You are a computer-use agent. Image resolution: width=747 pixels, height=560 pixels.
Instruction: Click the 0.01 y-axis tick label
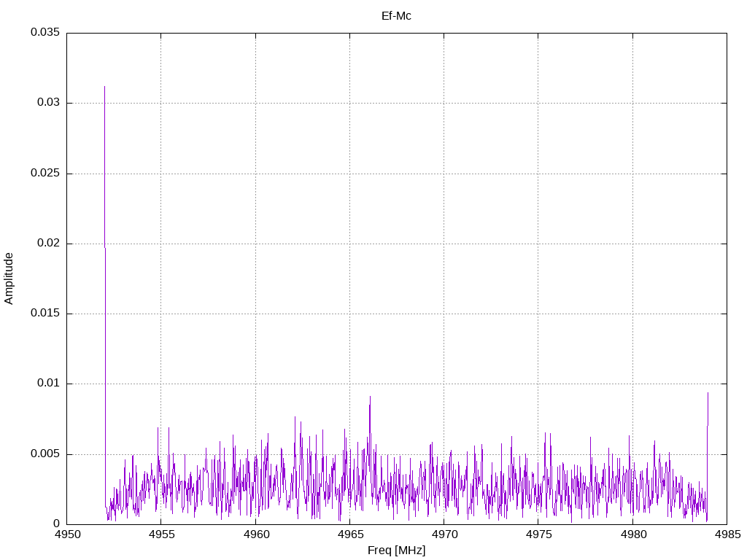coord(47,384)
